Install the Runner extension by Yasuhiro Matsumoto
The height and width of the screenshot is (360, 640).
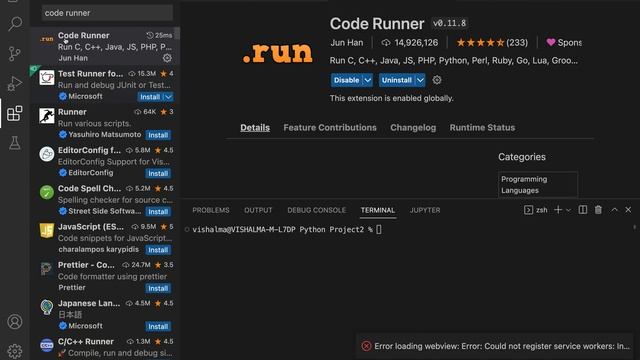[x=158, y=135]
